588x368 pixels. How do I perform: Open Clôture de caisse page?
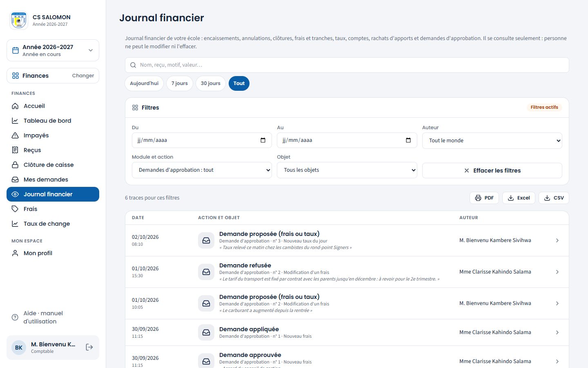53,165
